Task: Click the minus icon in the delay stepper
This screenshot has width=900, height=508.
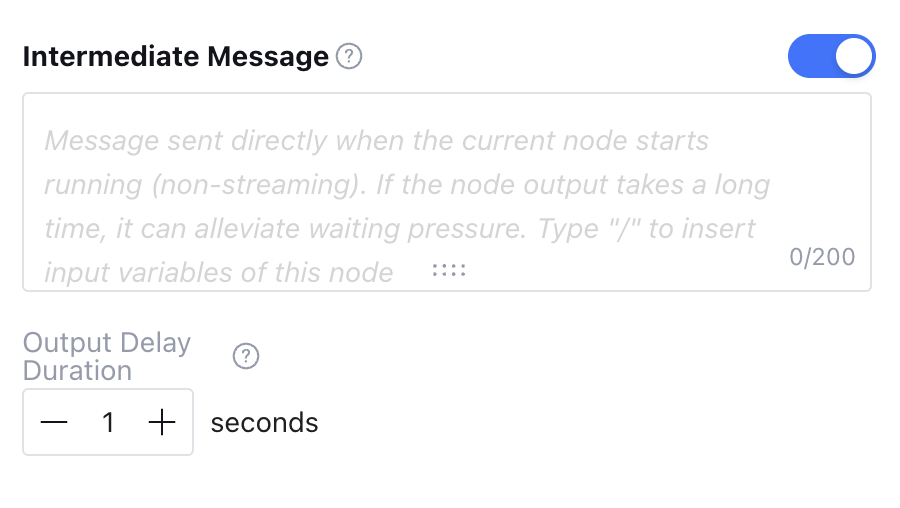Action: pyautogui.click(x=54, y=423)
